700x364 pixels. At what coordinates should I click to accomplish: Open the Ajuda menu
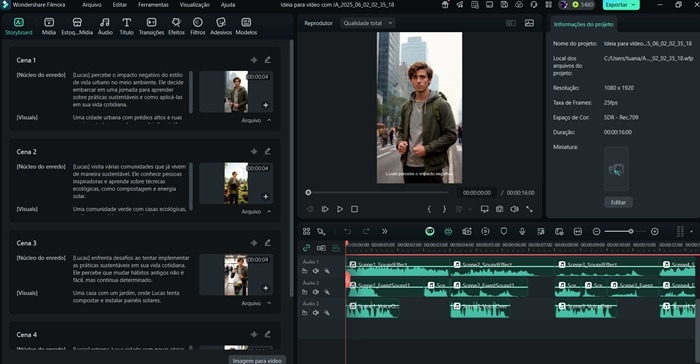tap(228, 5)
